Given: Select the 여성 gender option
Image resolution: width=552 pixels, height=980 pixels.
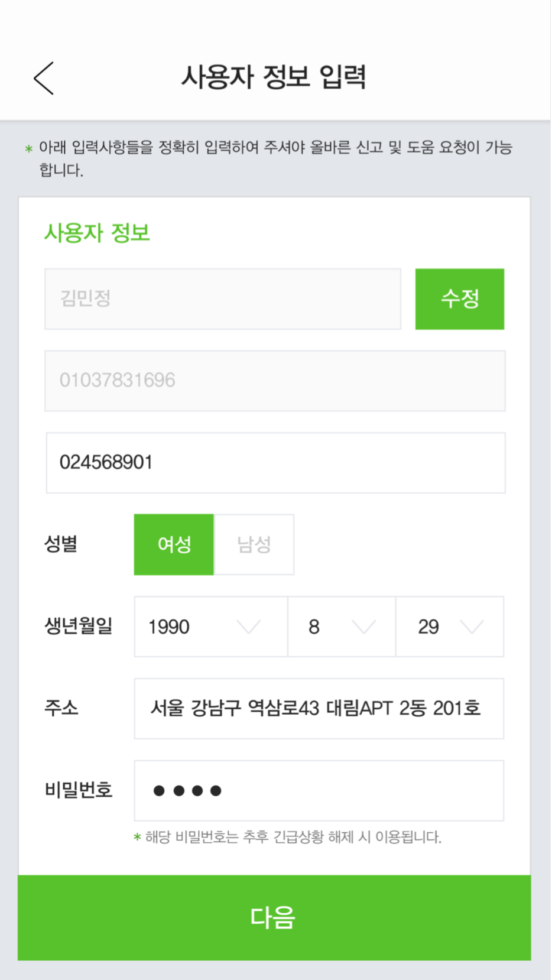Looking at the screenshot, I should (x=174, y=544).
